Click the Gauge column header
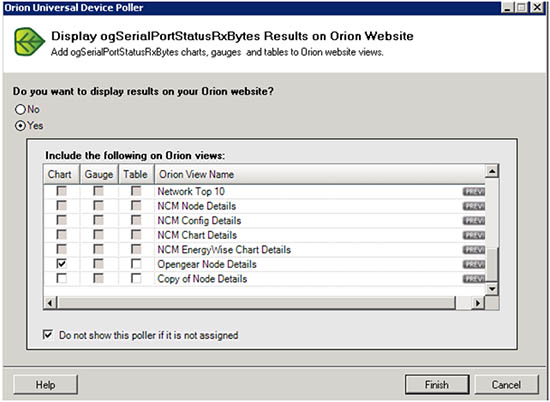This screenshot has height=402, width=550. (x=99, y=174)
